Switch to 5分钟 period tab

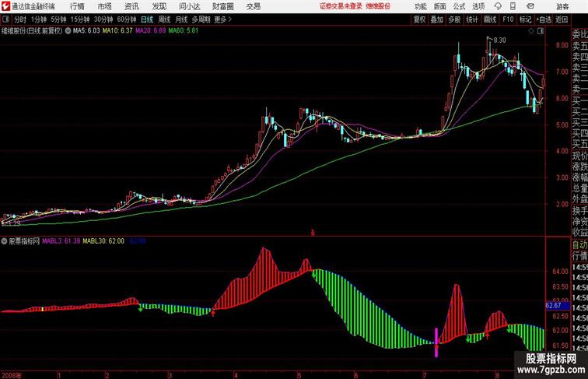point(58,19)
